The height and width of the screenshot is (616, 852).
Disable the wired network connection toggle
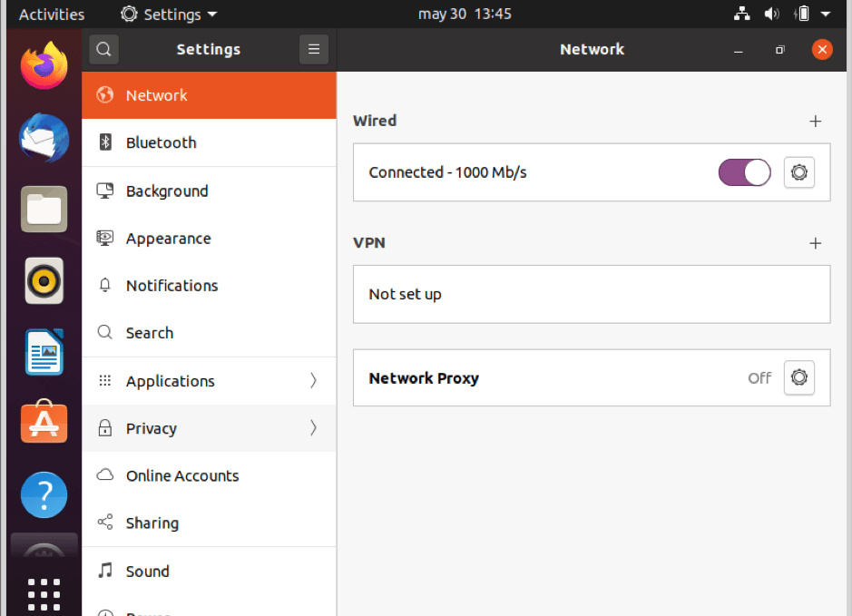pyautogui.click(x=744, y=172)
